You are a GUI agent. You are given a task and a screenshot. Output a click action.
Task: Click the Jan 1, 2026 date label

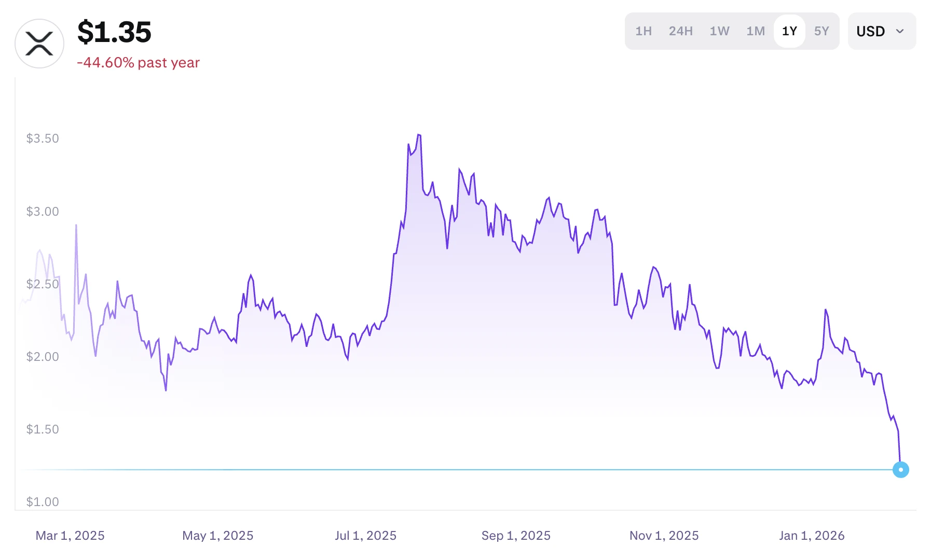click(813, 535)
